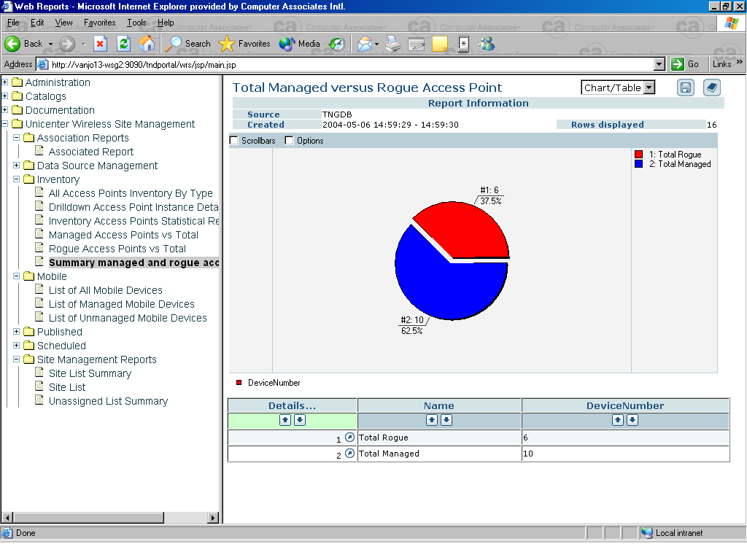Click the Discuss yellow note icon

coord(439,44)
